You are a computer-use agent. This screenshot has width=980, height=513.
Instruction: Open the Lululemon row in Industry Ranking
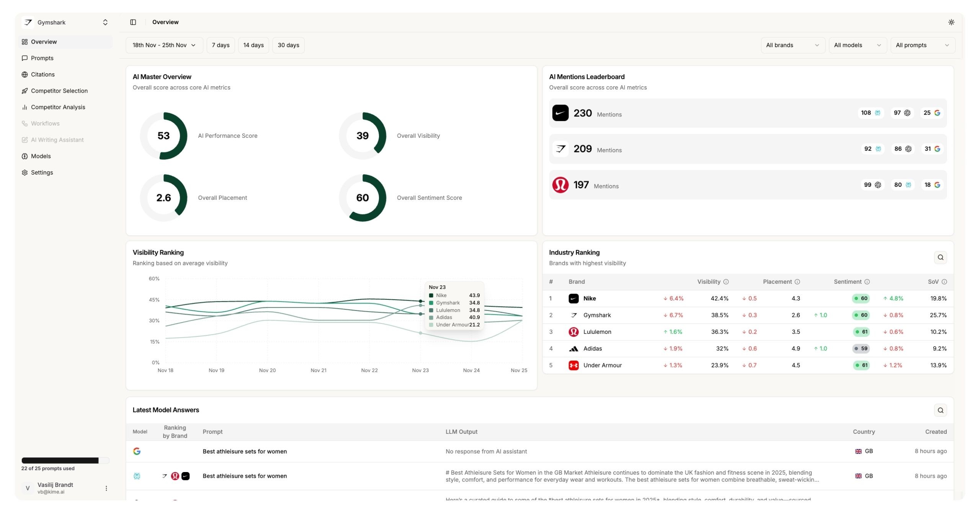pos(597,332)
